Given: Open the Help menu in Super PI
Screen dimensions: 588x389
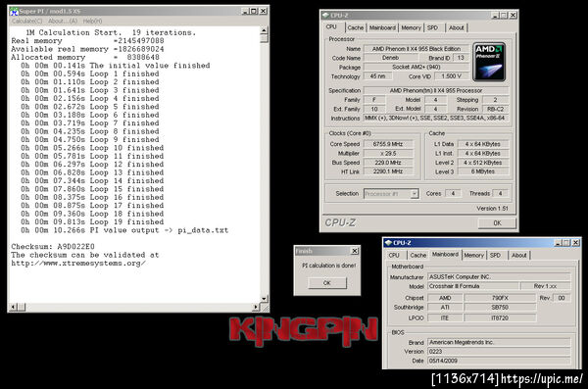Looking at the screenshot, I should [92, 21].
